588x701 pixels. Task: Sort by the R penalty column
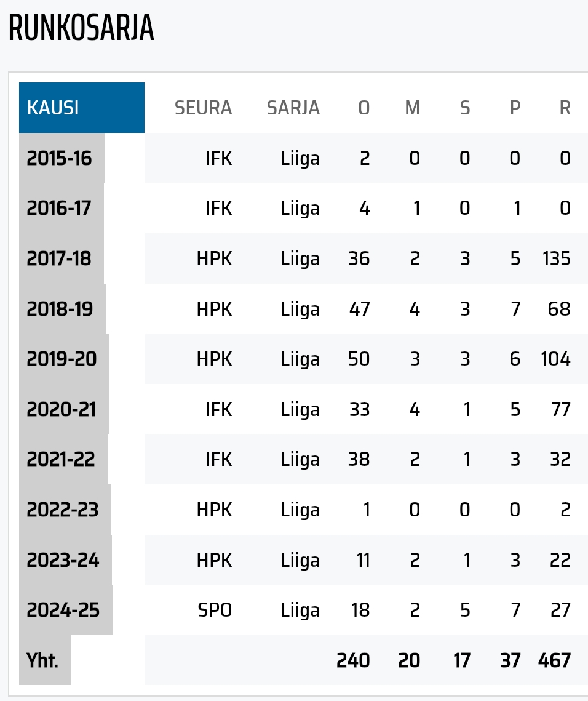(x=565, y=108)
